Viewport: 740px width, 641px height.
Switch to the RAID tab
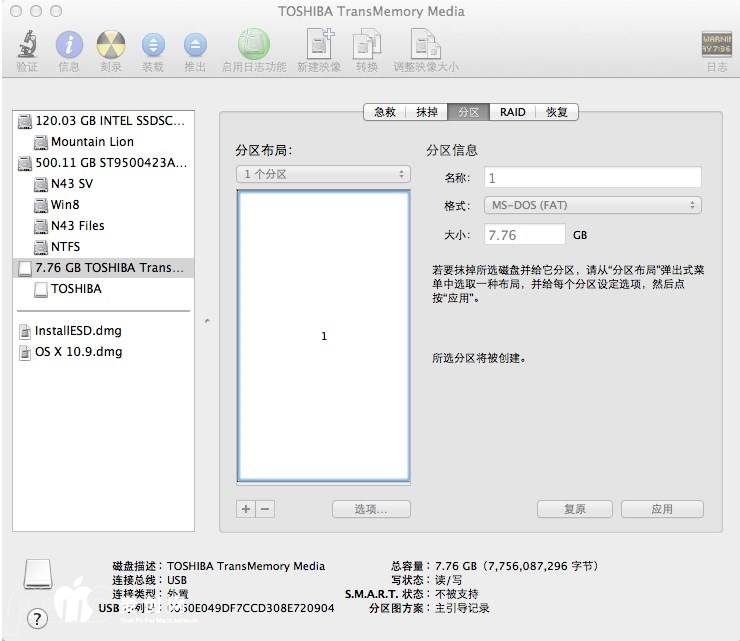[x=513, y=112]
